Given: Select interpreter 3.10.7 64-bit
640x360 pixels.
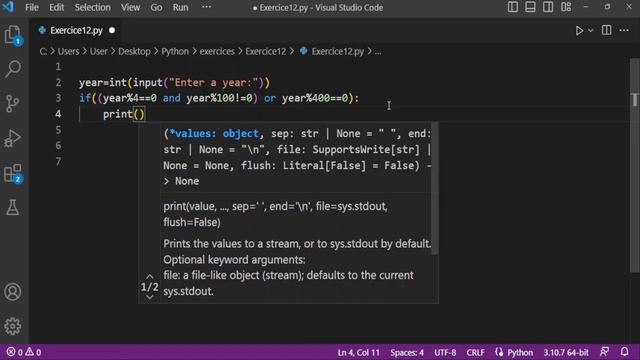Looking at the screenshot, I should pyautogui.click(x=566, y=353).
